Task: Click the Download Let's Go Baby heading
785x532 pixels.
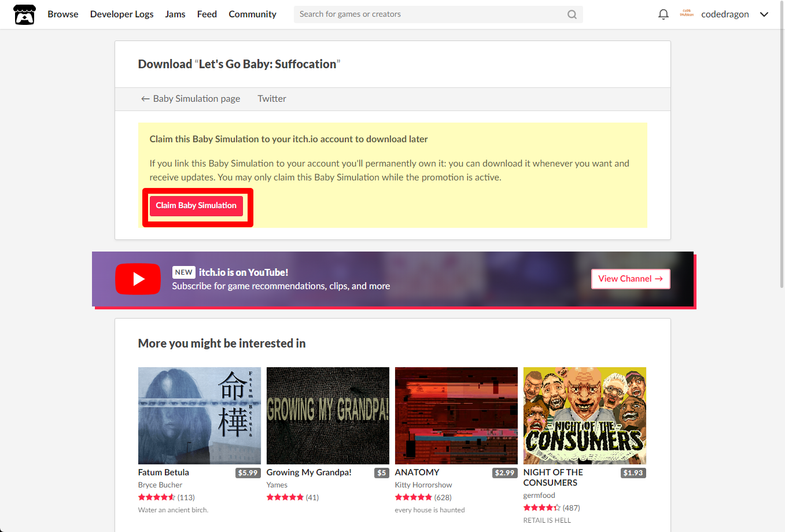Action: point(239,64)
